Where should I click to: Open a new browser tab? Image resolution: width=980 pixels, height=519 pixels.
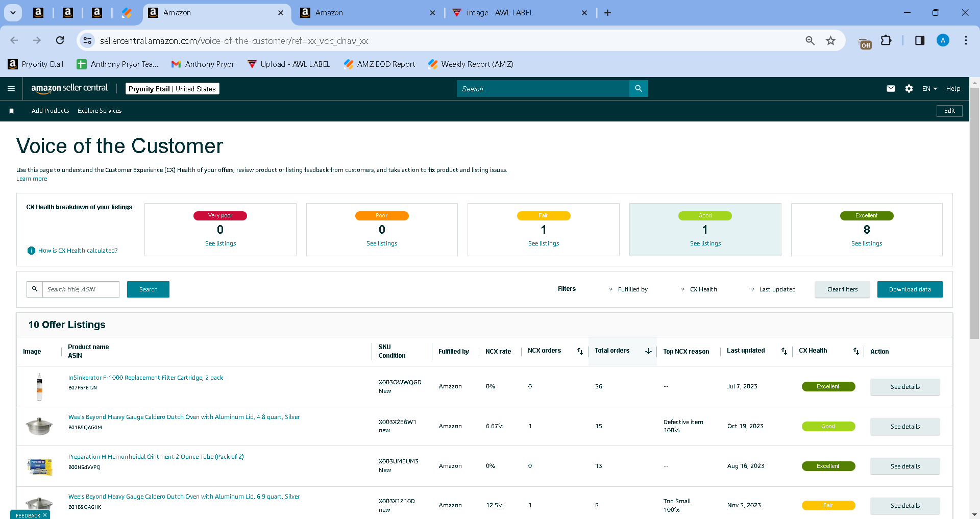(x=607, y=13)
